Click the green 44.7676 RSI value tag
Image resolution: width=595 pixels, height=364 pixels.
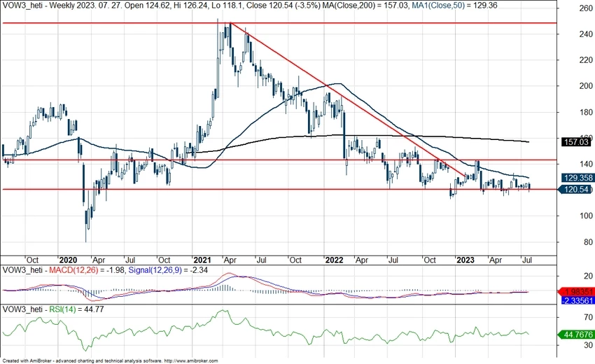click(x=572, y=335)
